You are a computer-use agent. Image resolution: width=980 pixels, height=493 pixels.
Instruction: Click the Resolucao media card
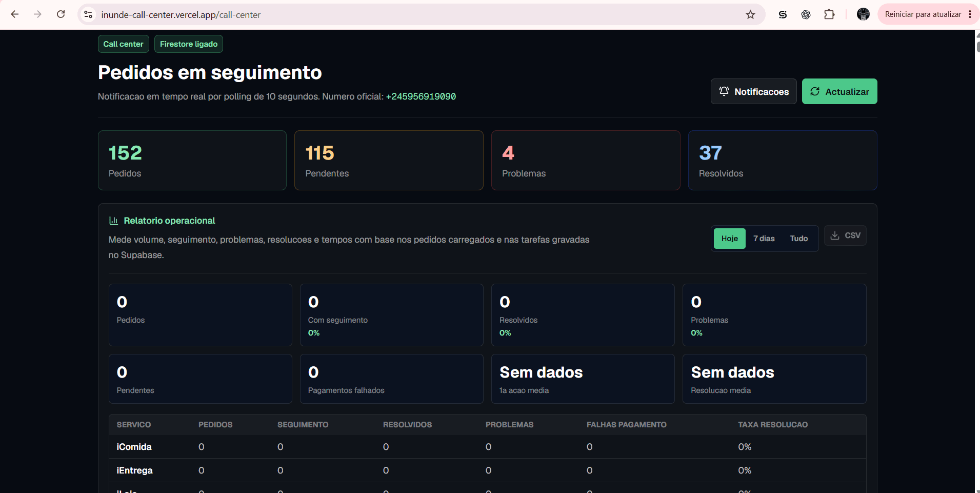pyautogui.click(x=774, y=379)
